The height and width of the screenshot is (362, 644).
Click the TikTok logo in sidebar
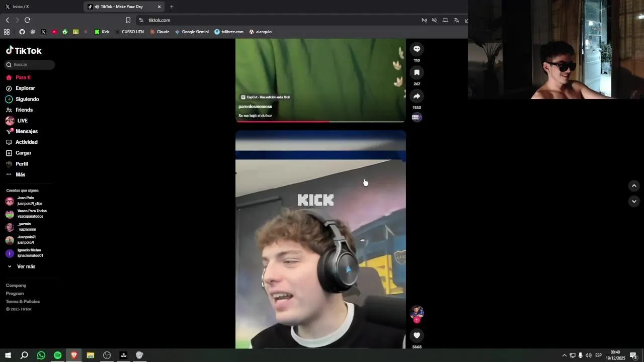(24, 50)
